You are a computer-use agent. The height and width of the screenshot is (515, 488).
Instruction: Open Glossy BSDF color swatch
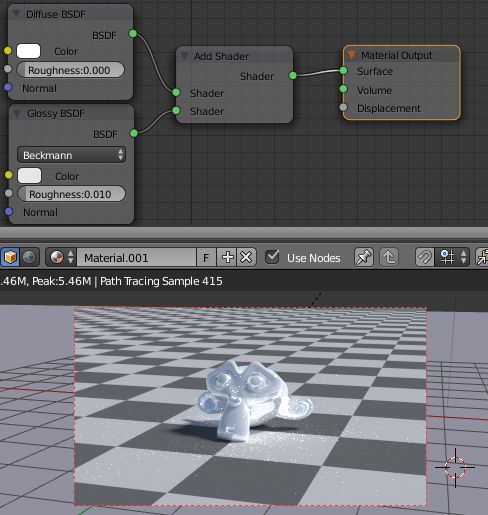(x=29, y=175)
